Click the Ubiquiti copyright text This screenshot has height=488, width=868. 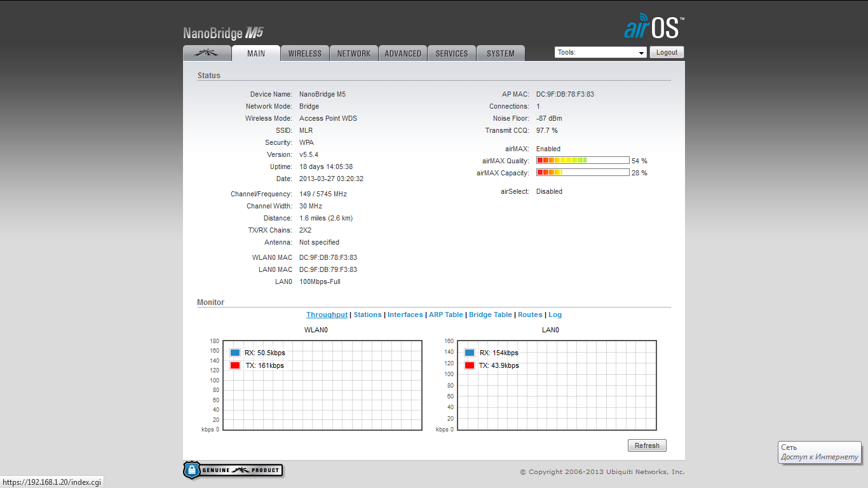pyautogui.click(x=602, y=472)
